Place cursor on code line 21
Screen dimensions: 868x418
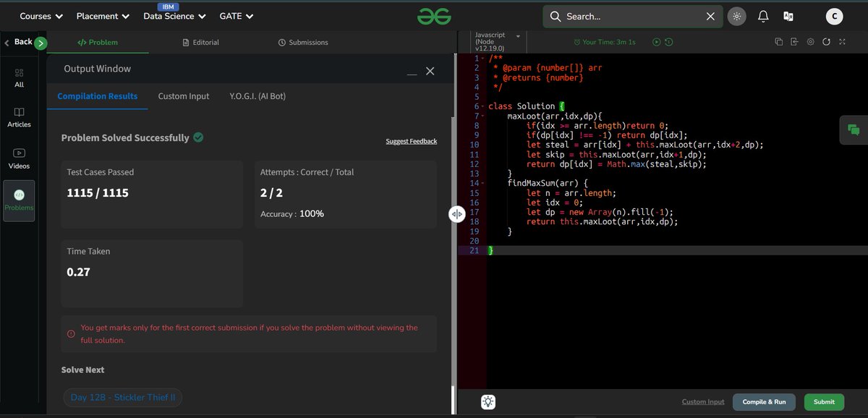(676, 250)
